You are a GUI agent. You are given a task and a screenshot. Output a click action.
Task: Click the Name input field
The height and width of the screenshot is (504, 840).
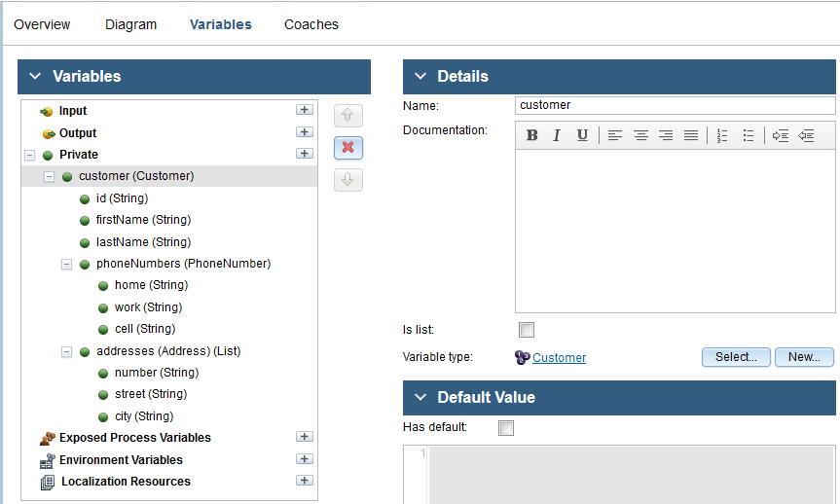point(675,105)
